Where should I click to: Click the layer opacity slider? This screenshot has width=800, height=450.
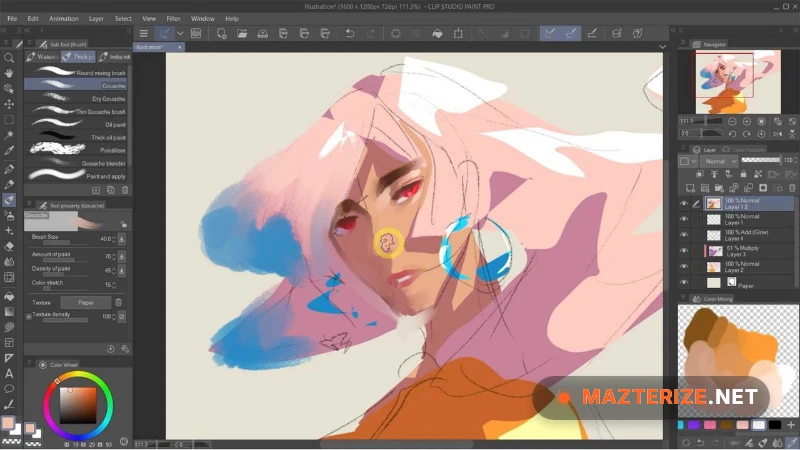(x=761, y=160)
